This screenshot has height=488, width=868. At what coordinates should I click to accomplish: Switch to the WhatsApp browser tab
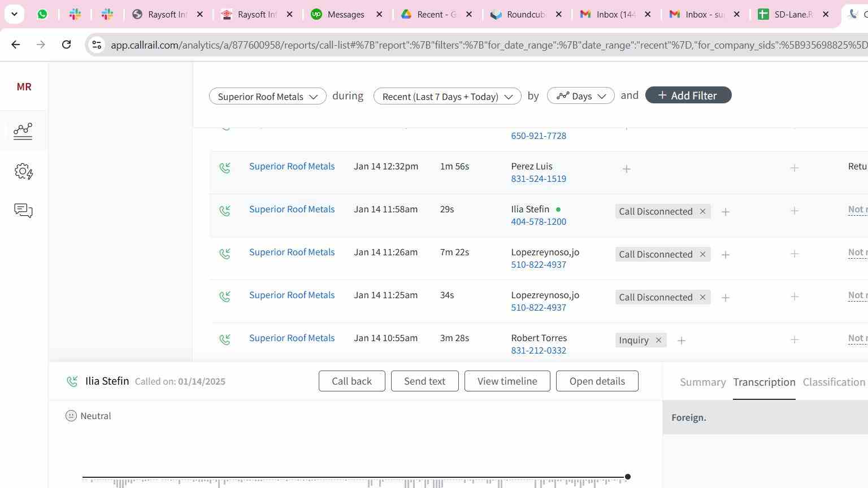(42, 14)
